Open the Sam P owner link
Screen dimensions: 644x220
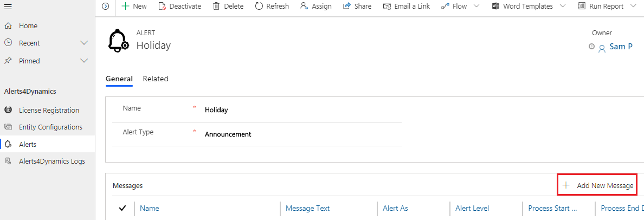pos(621,47)
